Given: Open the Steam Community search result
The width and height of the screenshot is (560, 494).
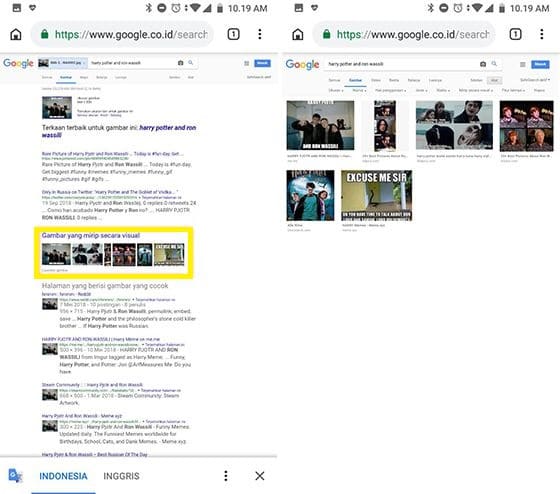Looking at the screenshot, I should point(92,385).
